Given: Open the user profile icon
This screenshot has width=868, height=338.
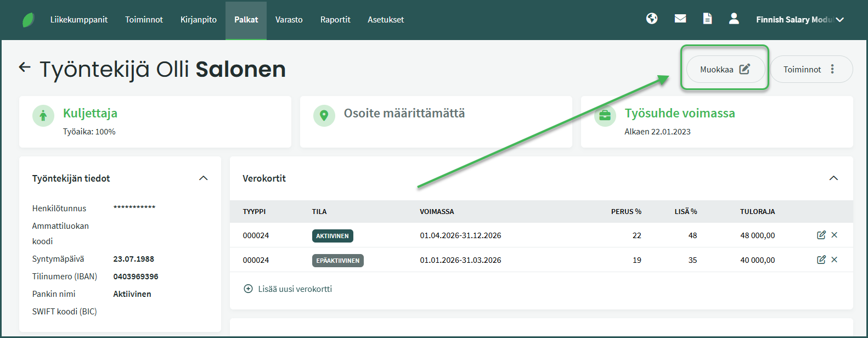Looking at the screenshot, I should click(734, 19).
